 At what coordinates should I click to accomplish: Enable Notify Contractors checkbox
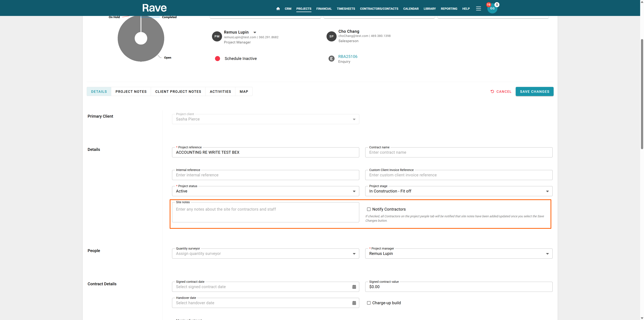tap(368, 209)
